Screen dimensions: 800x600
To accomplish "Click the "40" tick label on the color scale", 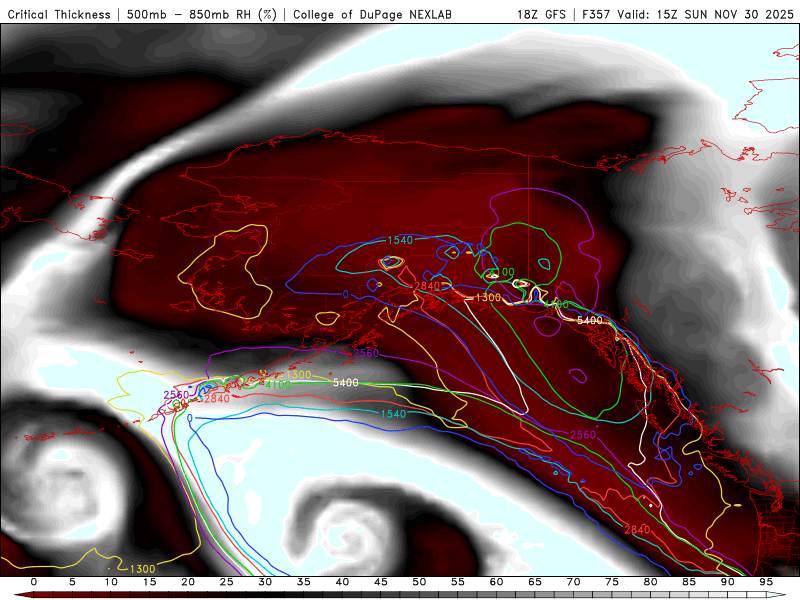I will pos(342,582).
